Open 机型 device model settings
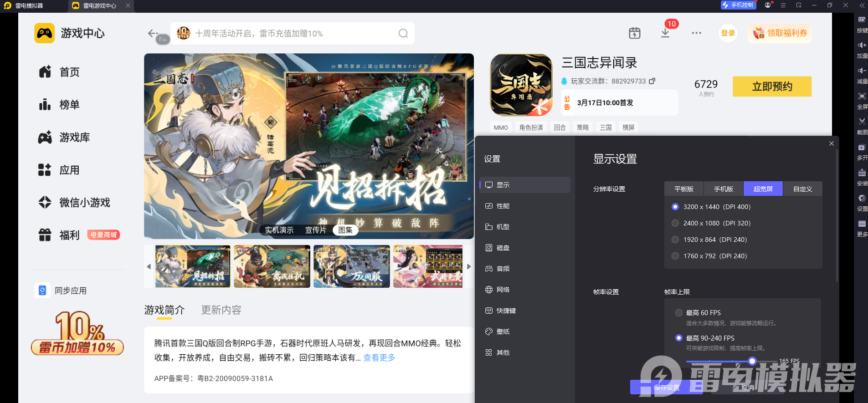The width and height of the screenshot is (868, 403). click(x=524, y=227)
